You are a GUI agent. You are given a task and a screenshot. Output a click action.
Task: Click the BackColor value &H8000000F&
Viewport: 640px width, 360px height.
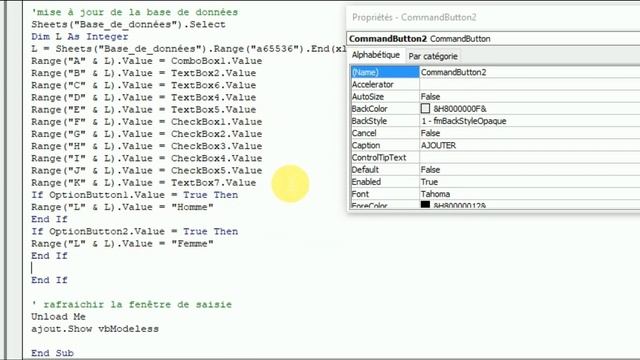(x=460, y=109)
